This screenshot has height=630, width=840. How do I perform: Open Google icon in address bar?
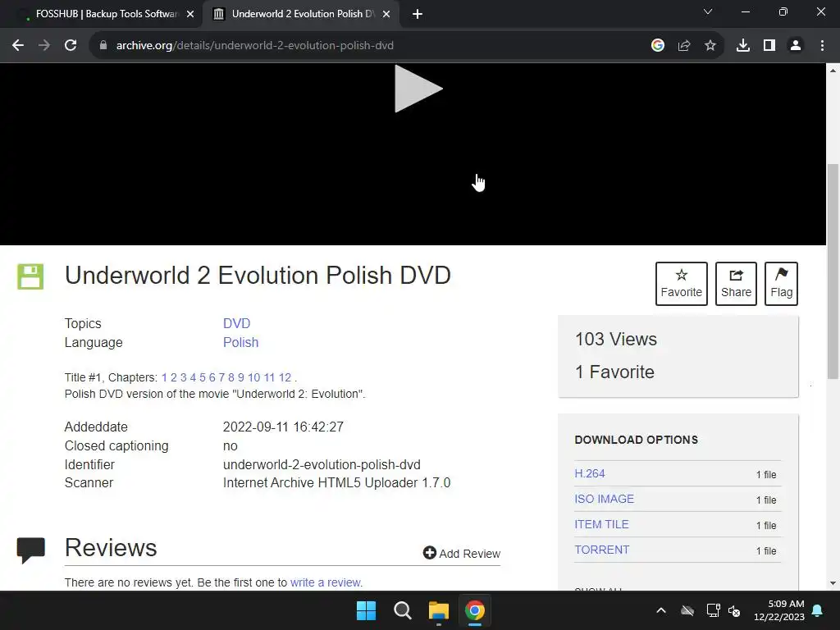click(x=658, y=46)
